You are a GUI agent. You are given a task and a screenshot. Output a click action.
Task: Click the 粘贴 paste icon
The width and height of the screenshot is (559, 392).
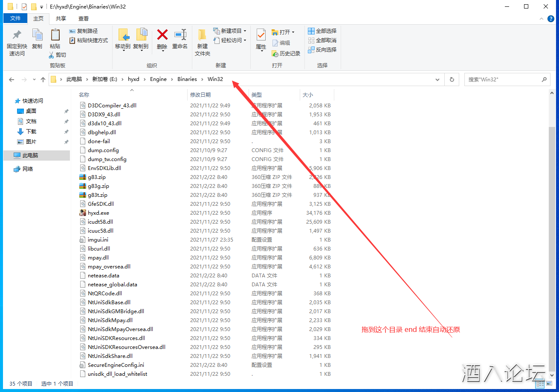[55, 35]
